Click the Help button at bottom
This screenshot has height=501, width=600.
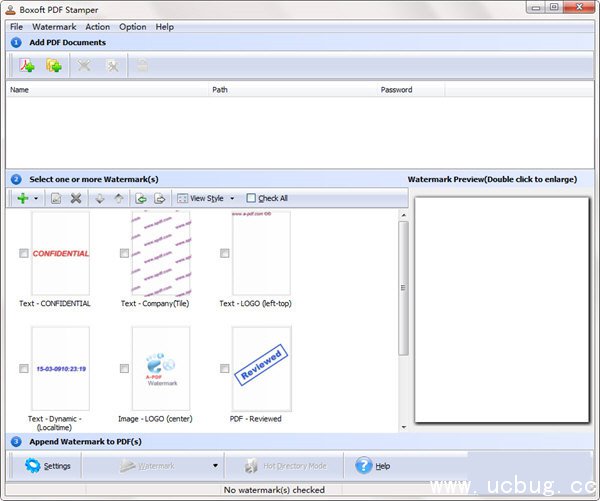[372, 466]
